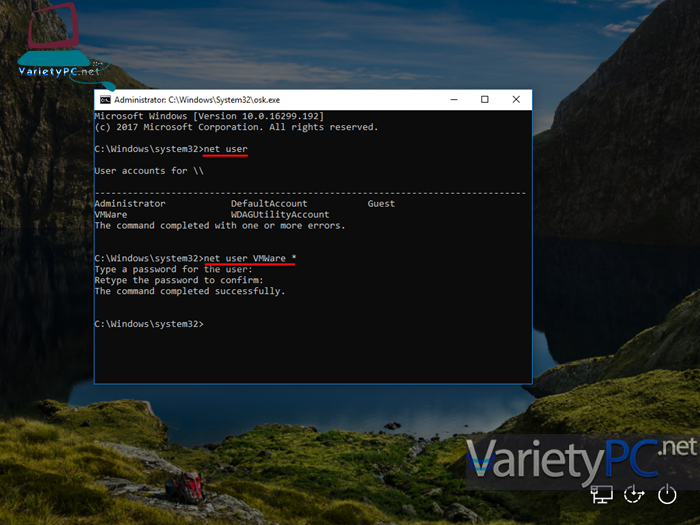Open the power options icon
700x525 pixels.
click(x=667, y=495)
